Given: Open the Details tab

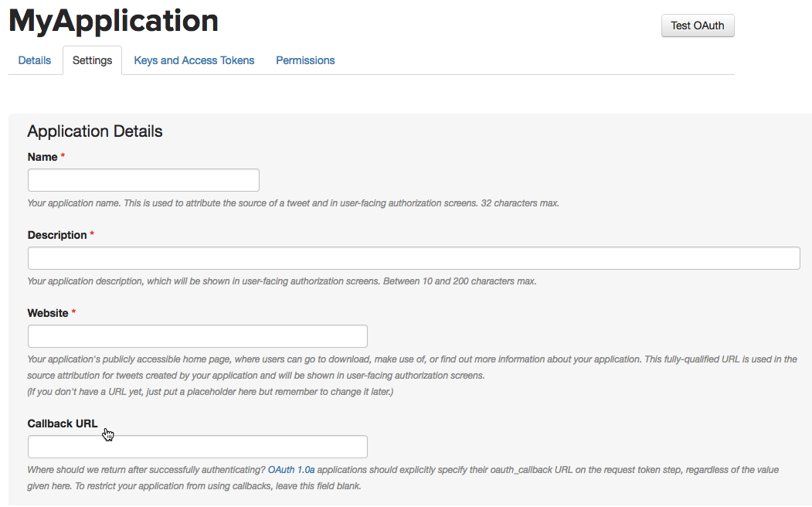Looking at the screenshot, I should point(35,60).
